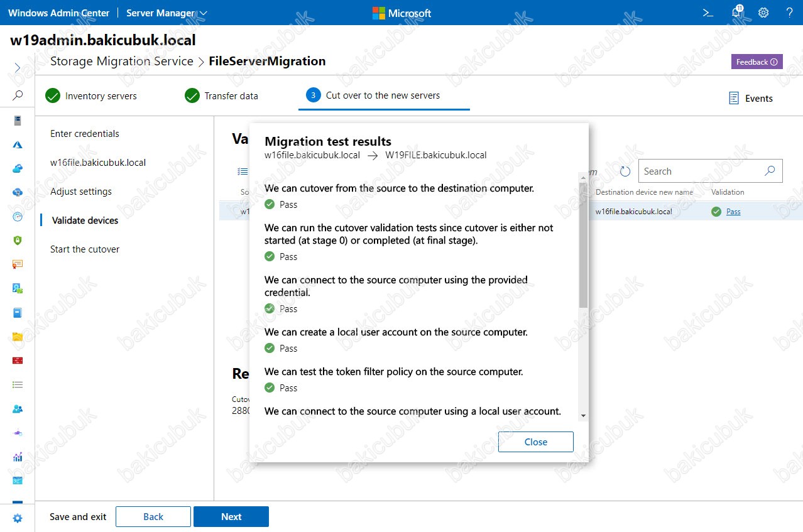Open the red brick firewall tool
This screenshot has width=803, height=532.
click(18, 361)
